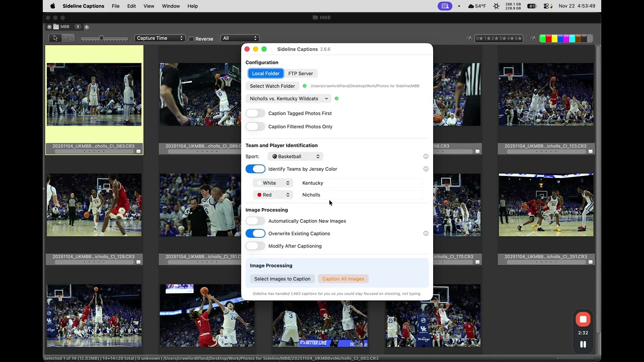Add a new tab with plus icon
Viewport: 644px width, 362px height.
coord(87,27)
